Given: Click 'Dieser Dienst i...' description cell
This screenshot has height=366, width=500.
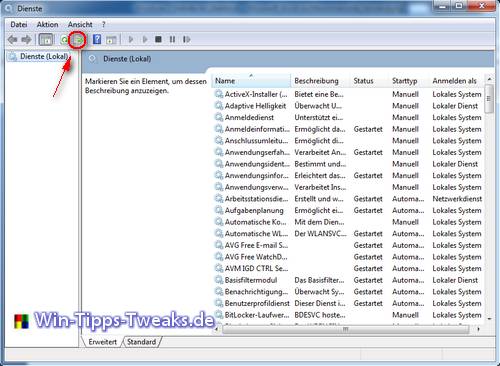Looking at the screenshot, I should pos(320,304).
